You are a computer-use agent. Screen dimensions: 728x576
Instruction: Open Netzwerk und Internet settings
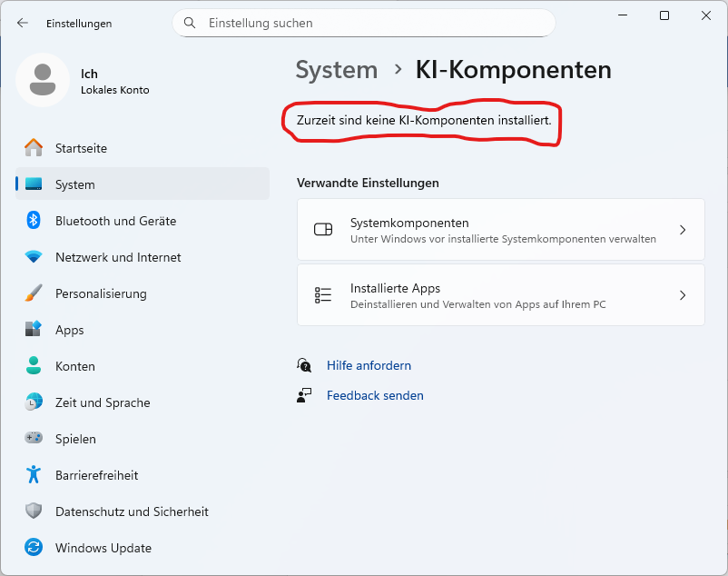click(x=143, y=256)
